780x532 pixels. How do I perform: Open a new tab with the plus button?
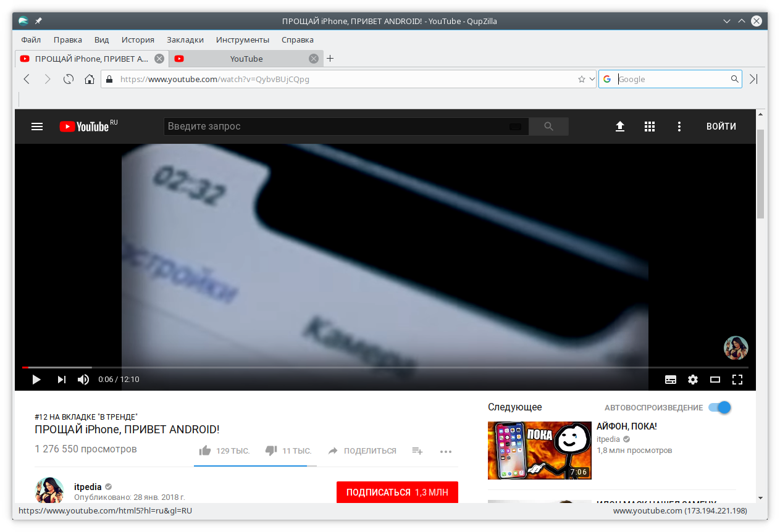click(x=330, y=59)
